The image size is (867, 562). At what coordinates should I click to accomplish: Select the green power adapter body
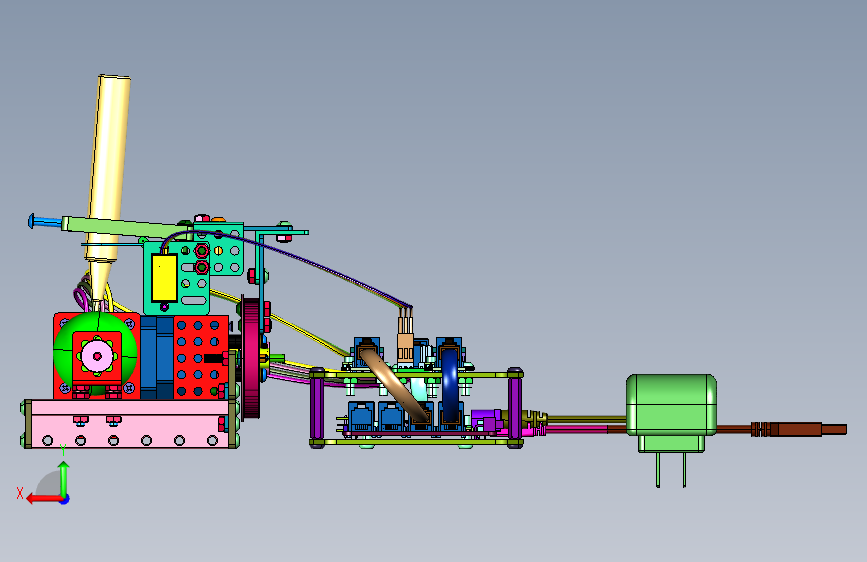click(671, 405)
